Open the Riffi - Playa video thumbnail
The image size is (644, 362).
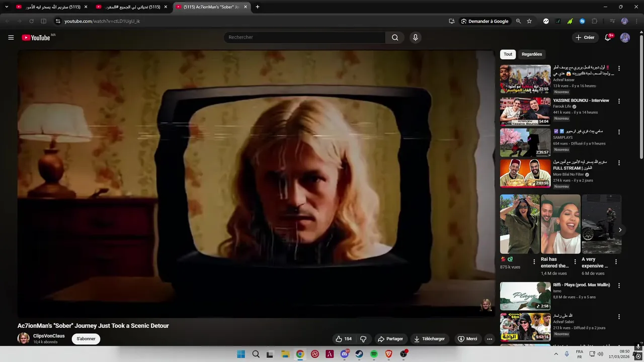click(x=525, y=296)
